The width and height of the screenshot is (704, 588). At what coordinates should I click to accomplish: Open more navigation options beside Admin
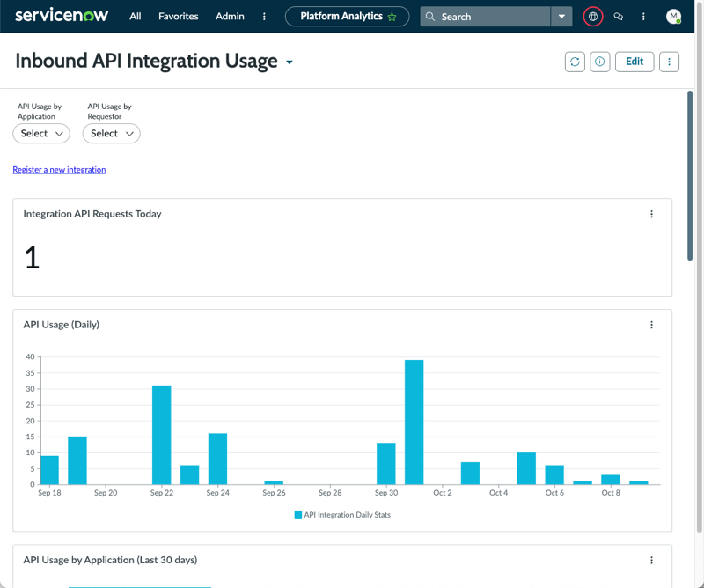(x=264, y=17)
